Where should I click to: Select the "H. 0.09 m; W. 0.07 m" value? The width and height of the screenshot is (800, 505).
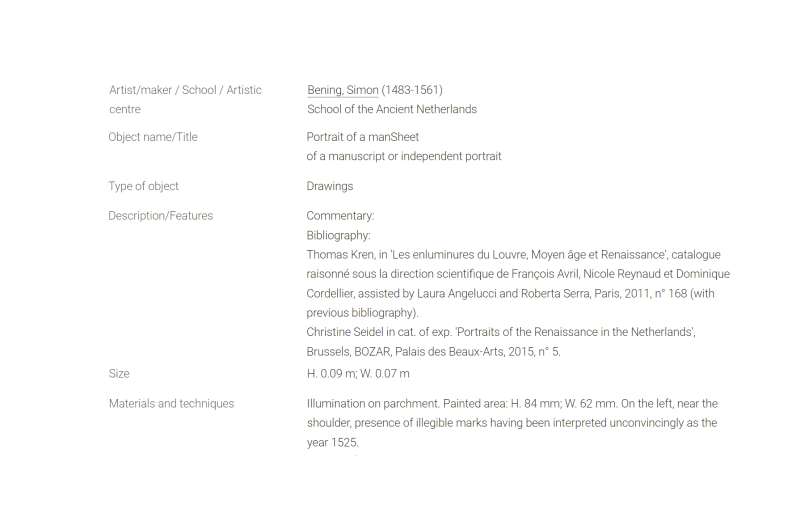click(358, 374)
